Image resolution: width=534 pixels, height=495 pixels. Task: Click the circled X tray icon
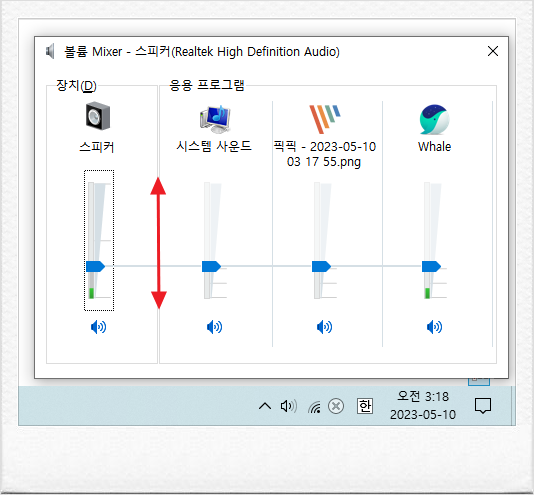point(336,406)
